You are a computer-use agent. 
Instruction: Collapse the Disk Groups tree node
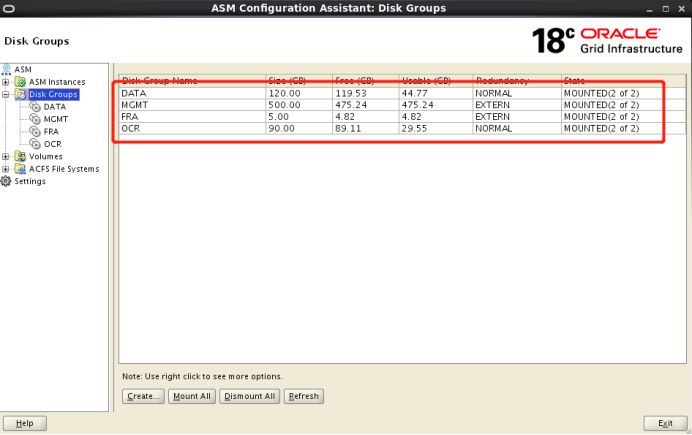(5, 94)
